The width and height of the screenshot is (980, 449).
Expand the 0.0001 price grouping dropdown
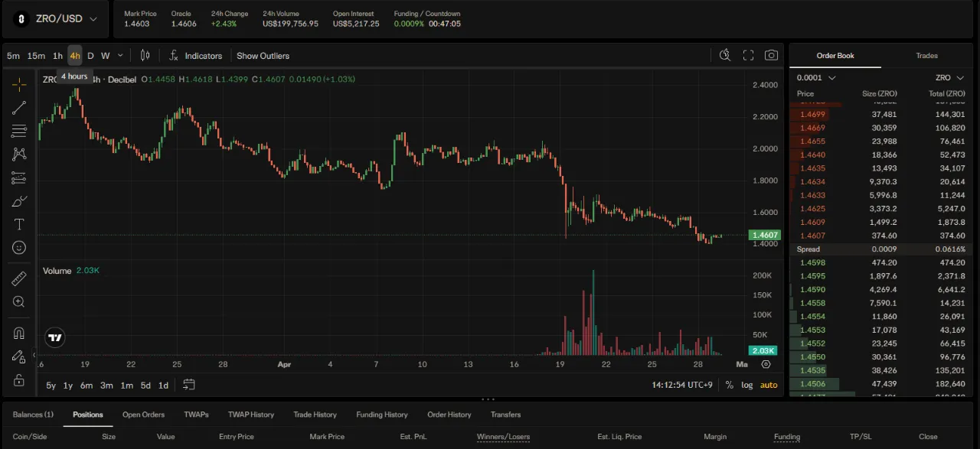(x=816, y=78)
